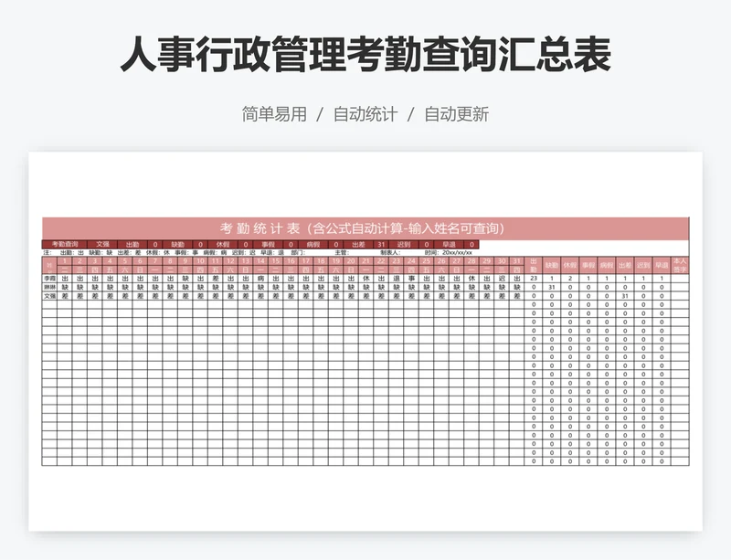Click the 病 cell in 李四's row
The image size is (731, 560).
tap(260, 279)
